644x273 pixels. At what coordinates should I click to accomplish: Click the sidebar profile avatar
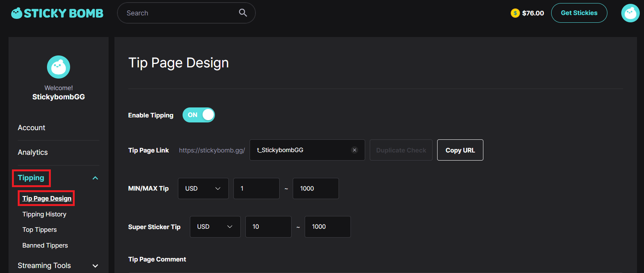click(59, 67)
